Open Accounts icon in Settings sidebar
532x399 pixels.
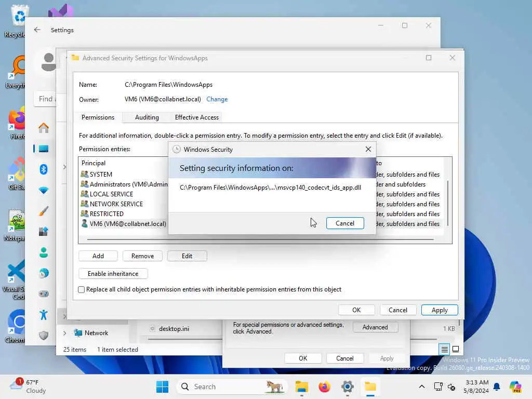click(44, 252)
